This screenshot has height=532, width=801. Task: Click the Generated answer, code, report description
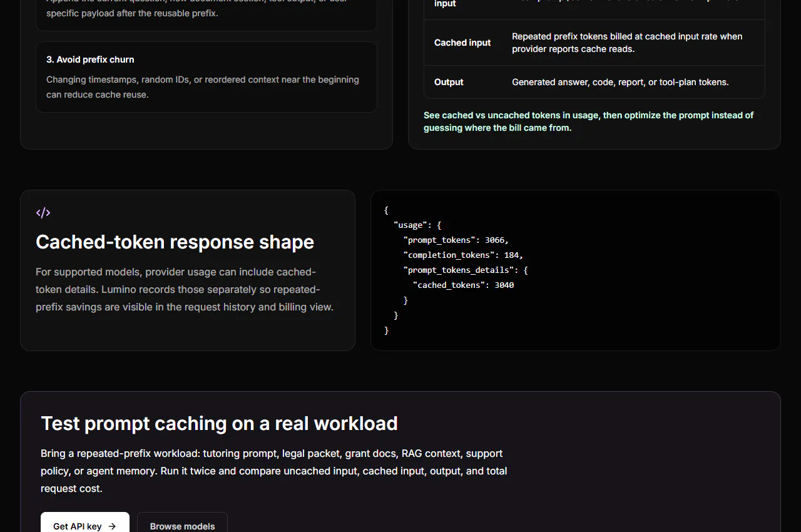click(x=620, y=82)
